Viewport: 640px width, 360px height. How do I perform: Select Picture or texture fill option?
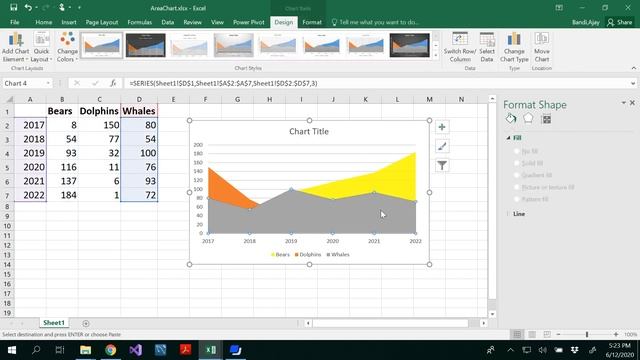click(517, 187)
